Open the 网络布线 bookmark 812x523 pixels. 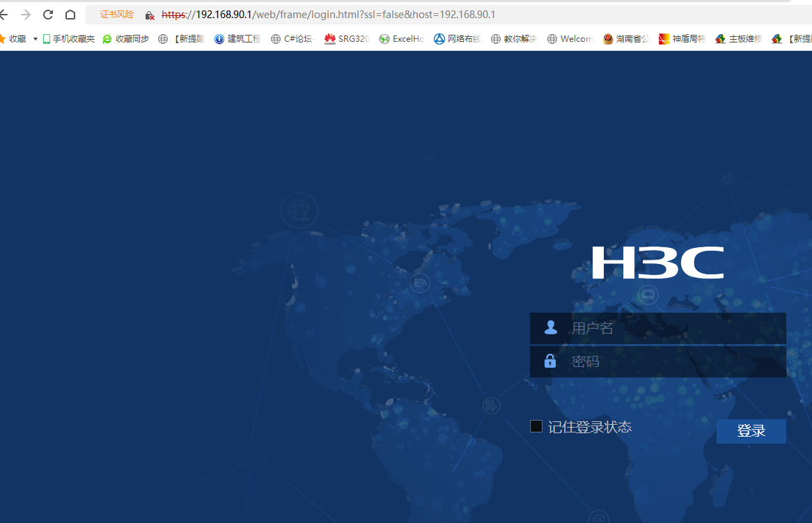click(458, 39)
